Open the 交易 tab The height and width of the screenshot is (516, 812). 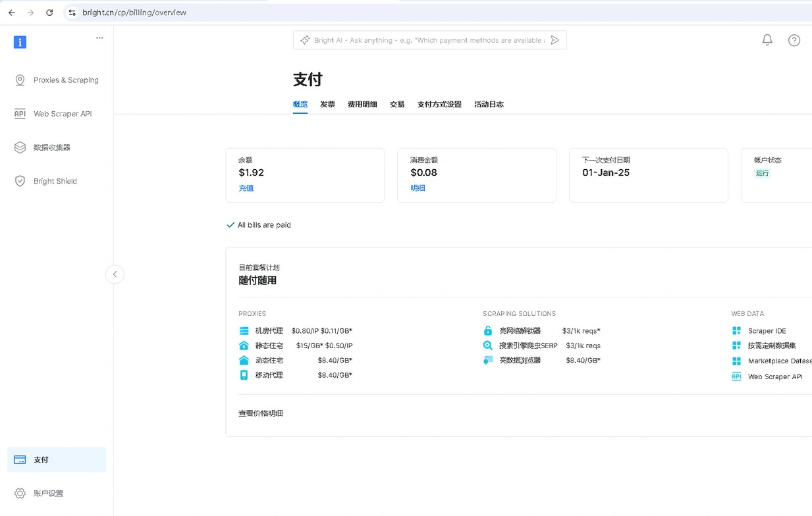pyautogui.click(x=397, y=104)
